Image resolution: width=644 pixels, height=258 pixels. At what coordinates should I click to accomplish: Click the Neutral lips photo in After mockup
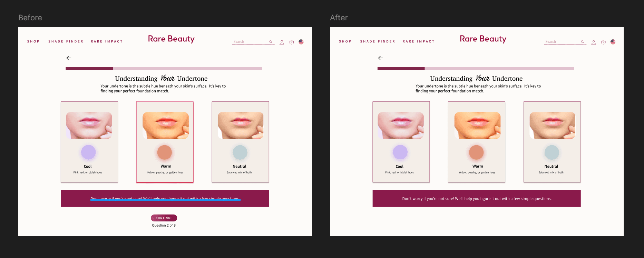(x=553, y=125)
